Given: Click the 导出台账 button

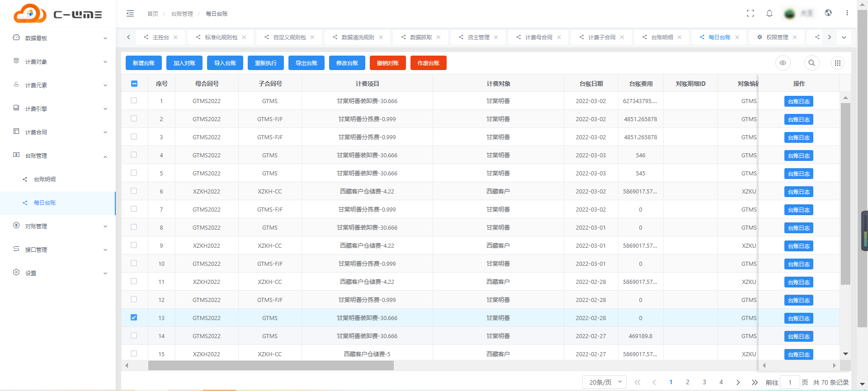Looking at the screenshot, I should 307,63.
